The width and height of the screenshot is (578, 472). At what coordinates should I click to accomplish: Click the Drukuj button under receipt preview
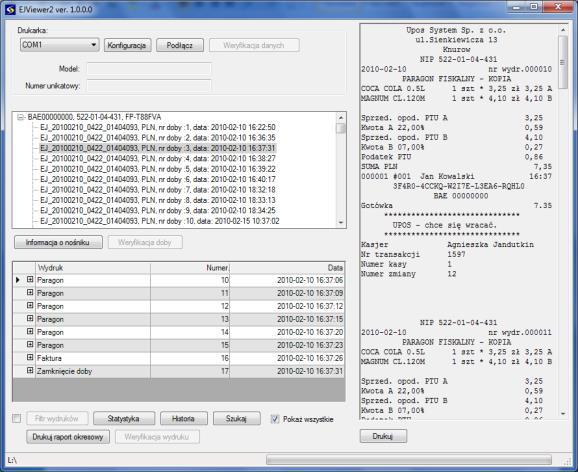click(383, 436)
